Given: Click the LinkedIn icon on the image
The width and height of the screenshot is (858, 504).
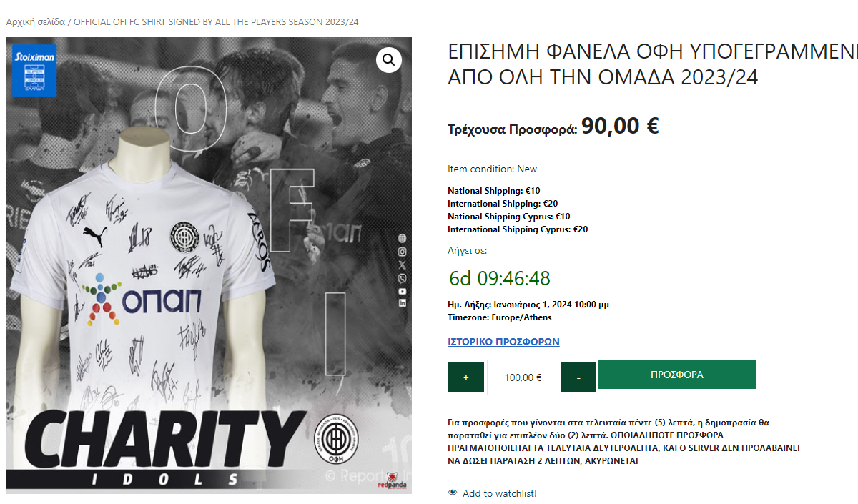Looking at the screenshot, I should tap(403, 304).
